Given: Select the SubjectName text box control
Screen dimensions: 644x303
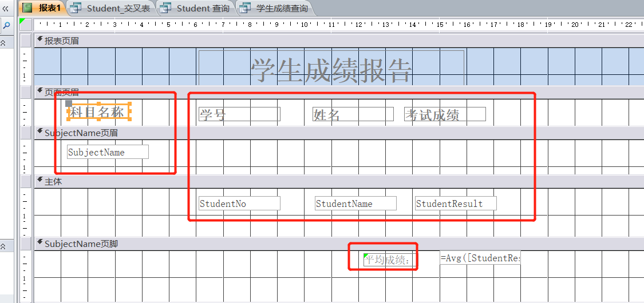Looking at the screenshot, I should point(107,152).
